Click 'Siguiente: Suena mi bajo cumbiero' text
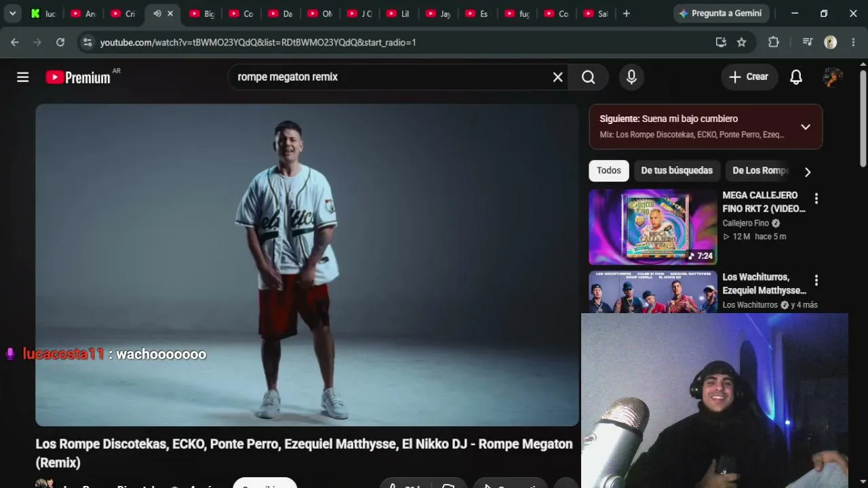Viewport: 868px width, 488px height. (669, 119)
